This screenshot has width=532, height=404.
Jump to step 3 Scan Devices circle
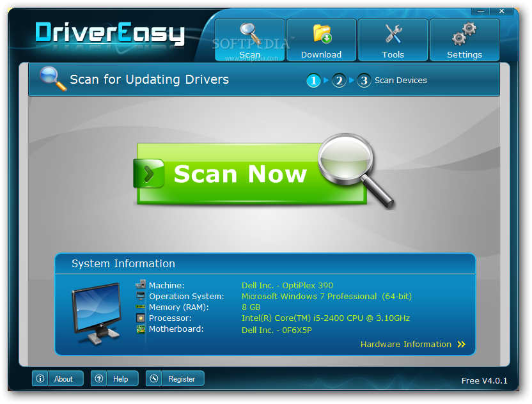click(364, 81)
